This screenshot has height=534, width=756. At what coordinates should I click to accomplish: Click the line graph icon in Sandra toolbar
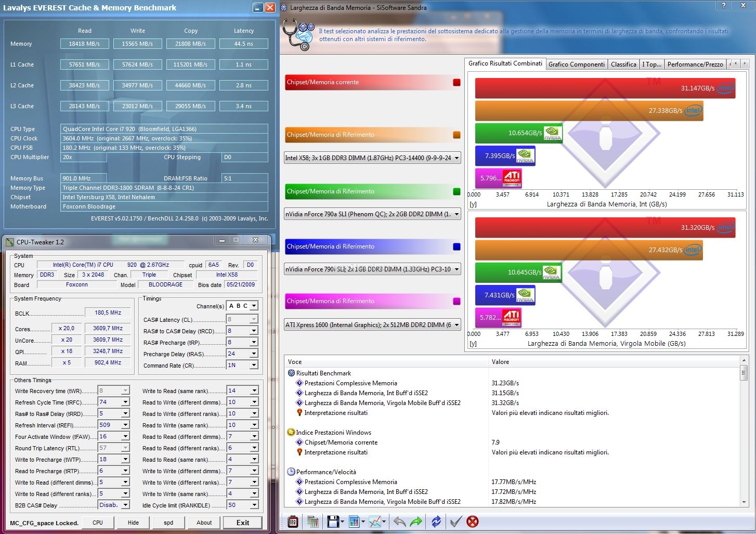pyautogui.click(x=375, y=522)
